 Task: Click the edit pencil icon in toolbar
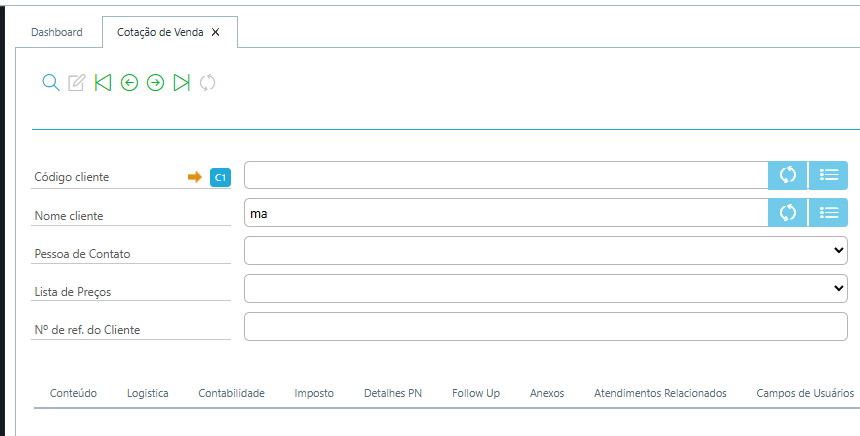[x=77, y=83]
